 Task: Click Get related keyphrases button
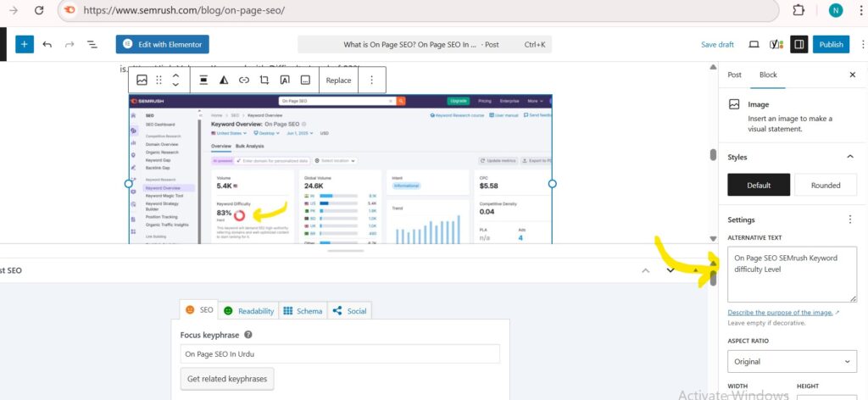tap(227, 379)
